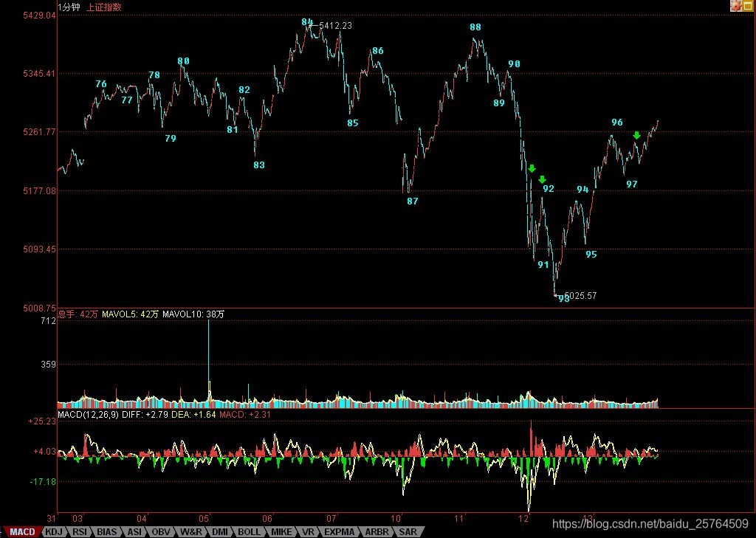This screenshot has width=756, height=538.
Task: Click the DIFF: +2.79 readout
Action: pos(145,414)
